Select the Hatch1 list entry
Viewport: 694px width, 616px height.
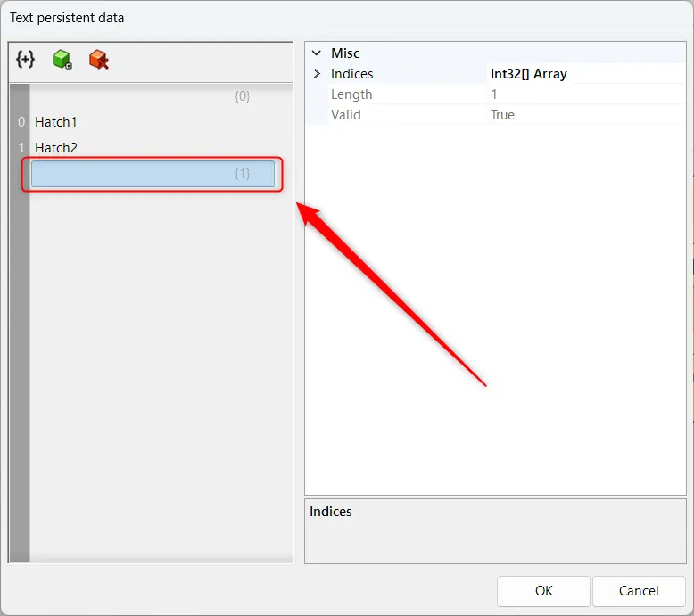56,122
